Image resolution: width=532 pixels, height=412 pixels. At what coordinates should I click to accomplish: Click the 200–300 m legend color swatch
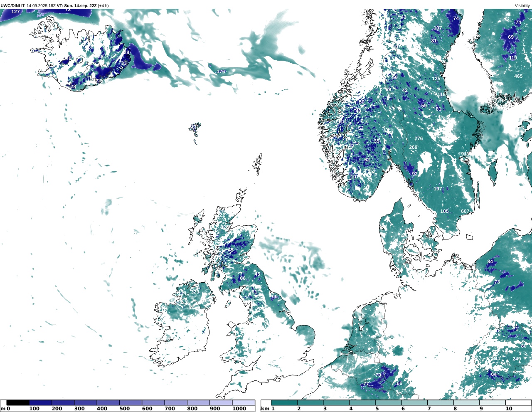[63, 402]
